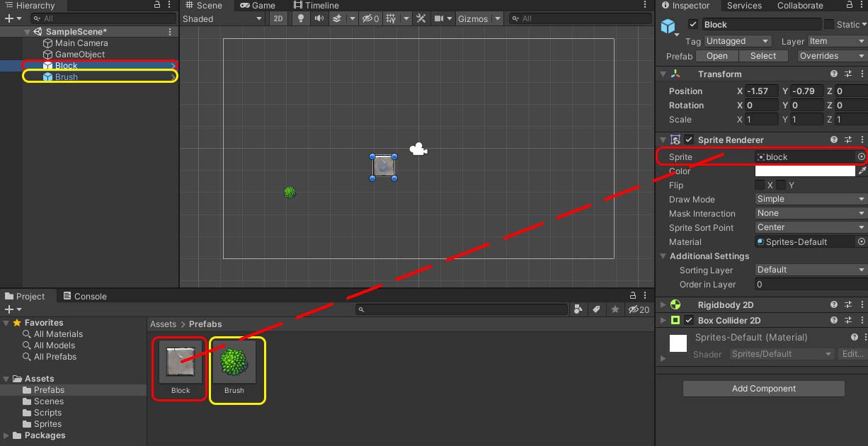868x446 pixels.
Task: Disable the Box Collider 2D component checkbox
Action: click(x=689, y=321)
